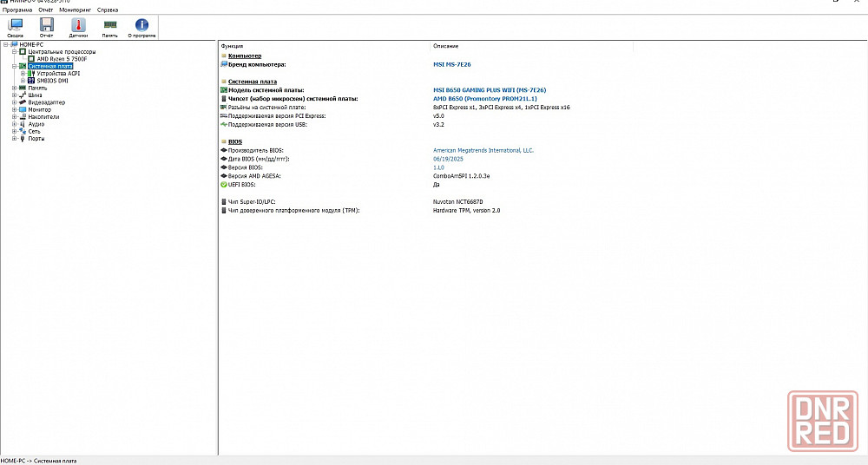Expand the Память tree node

coord(15,88)
